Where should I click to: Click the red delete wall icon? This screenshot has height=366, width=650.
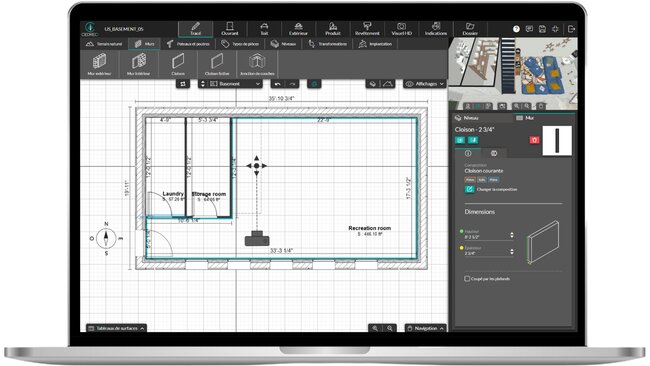(534, 140)
